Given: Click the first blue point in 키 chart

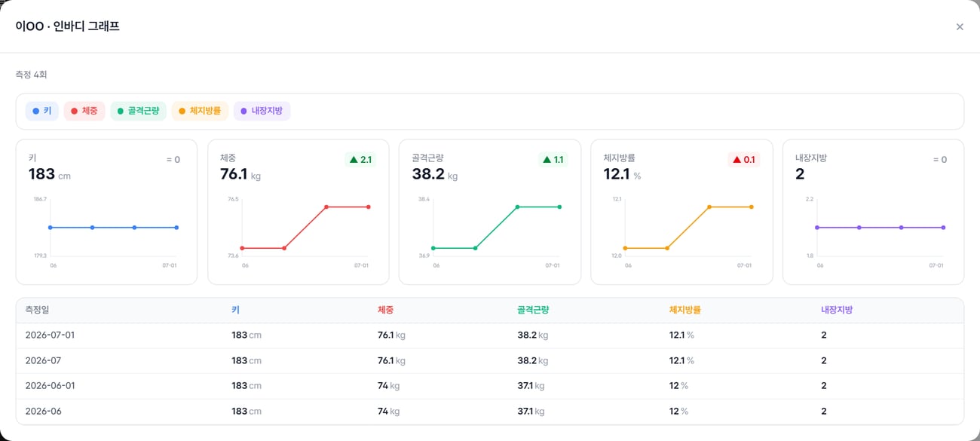Looking at the screenshot, I should pos(51,227).
